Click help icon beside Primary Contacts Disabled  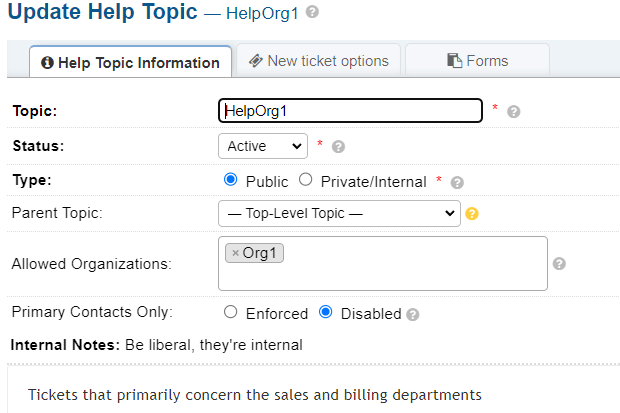413,314
